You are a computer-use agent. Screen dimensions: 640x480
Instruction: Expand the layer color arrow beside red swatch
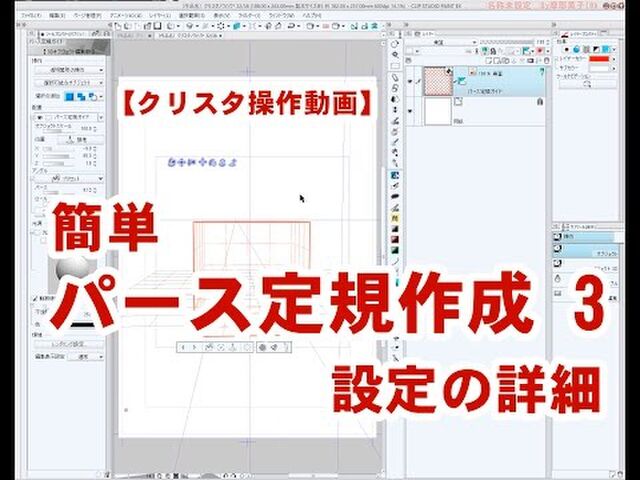tap(615, 59)
